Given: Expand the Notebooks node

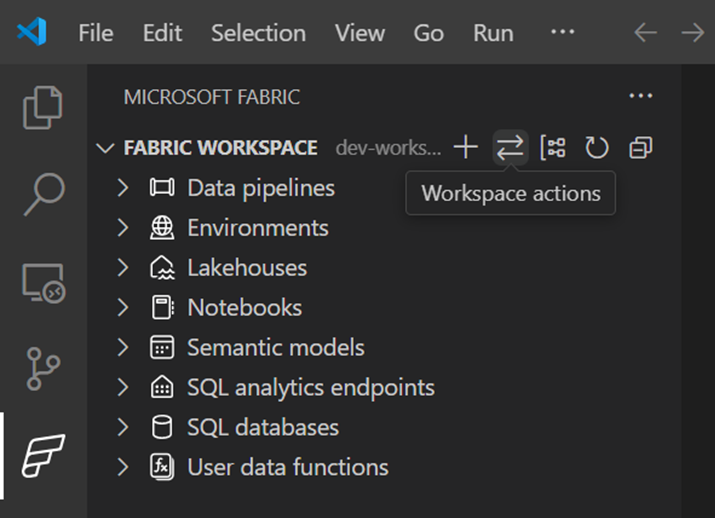Looking at the screenshot, I should click(x=123, y=307).
